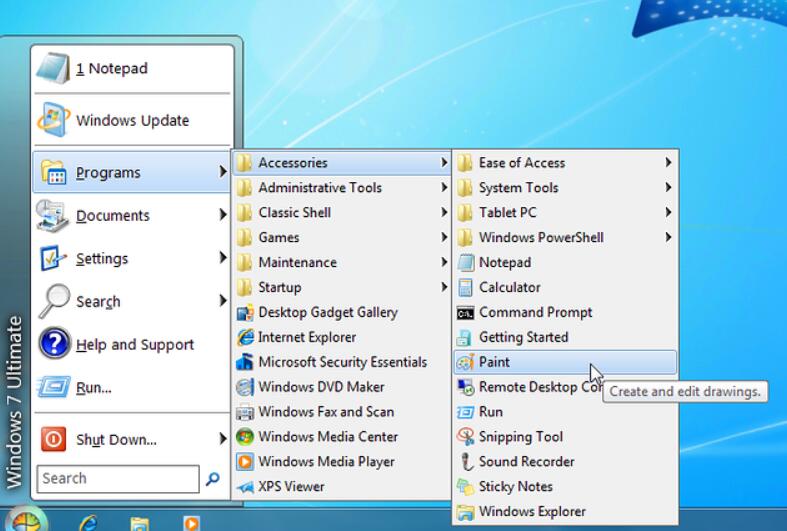
Task: Open the Documents menu item
Action: (132, 215)
